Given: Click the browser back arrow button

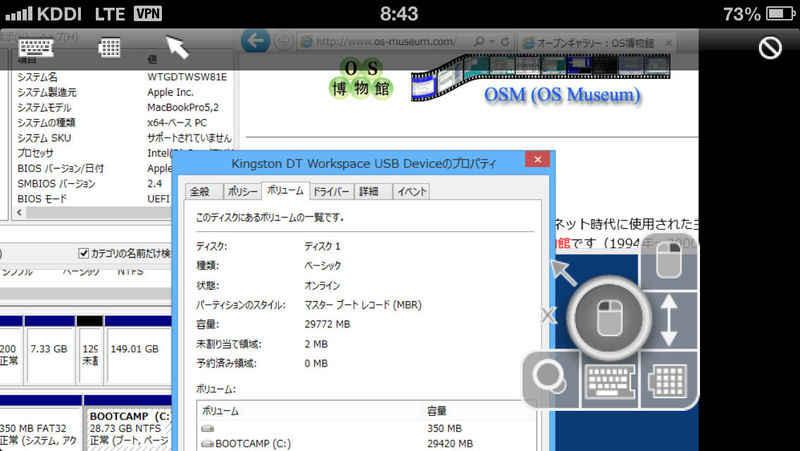Looking at the screenshot, I should point(255,41).
